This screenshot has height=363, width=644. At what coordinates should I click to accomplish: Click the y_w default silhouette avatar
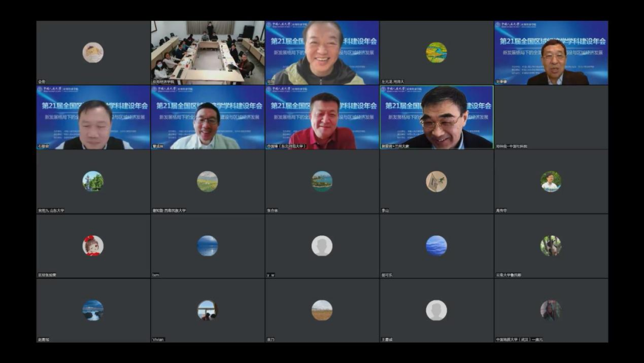322,245
